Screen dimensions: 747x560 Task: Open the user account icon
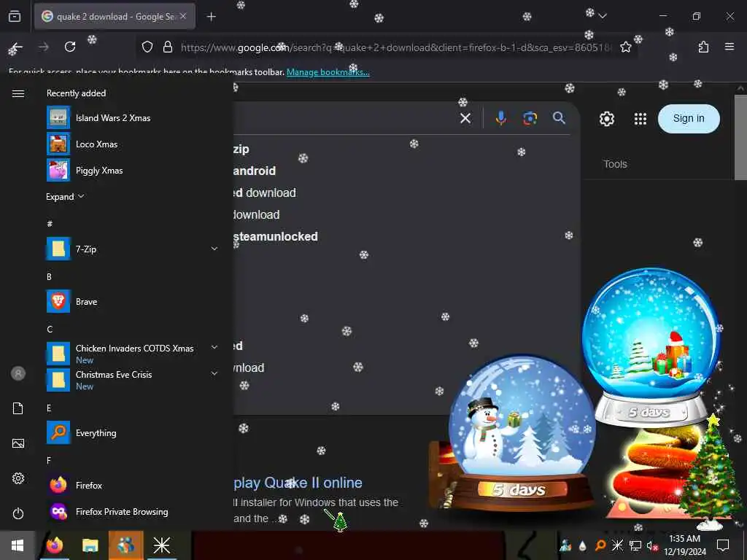point(18,373)
